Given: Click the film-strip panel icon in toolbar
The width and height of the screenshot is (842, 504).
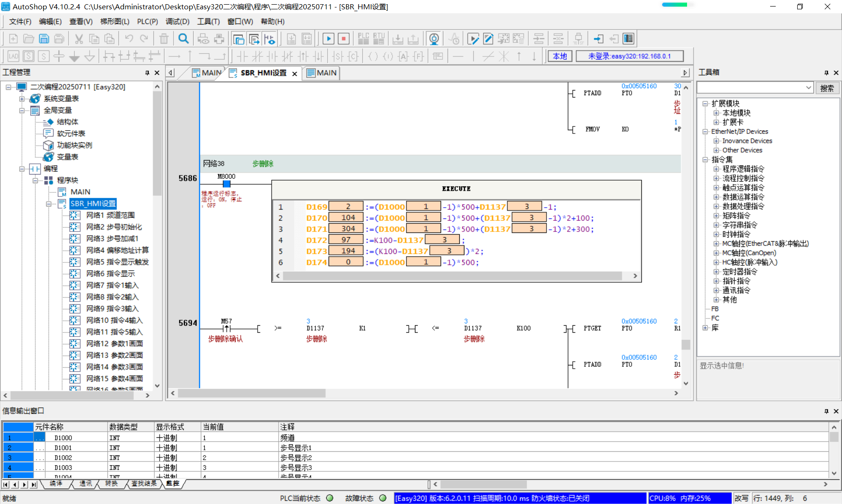Looking at the screenshot, I should coord(629,39).
